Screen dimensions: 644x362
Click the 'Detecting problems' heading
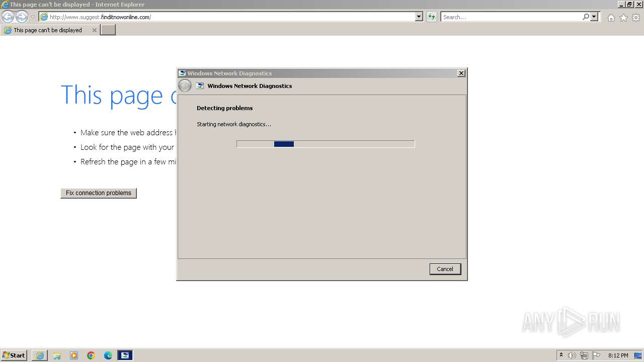tap(225, 108)
